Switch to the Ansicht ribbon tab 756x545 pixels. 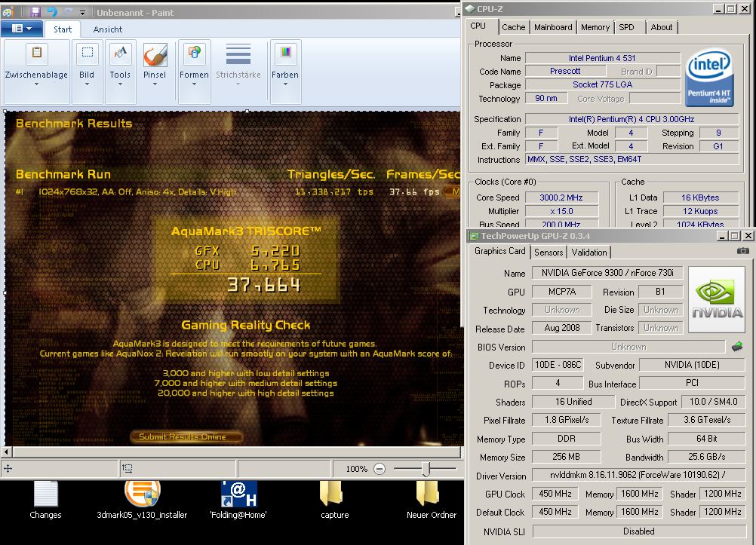point(108,29)
